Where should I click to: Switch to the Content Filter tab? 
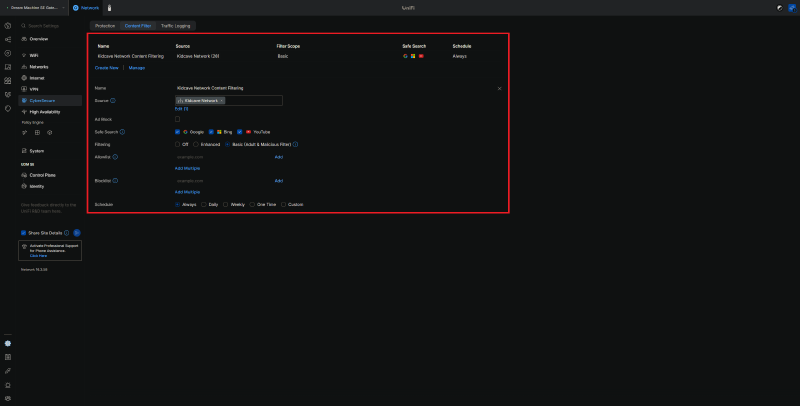point(138,26)
